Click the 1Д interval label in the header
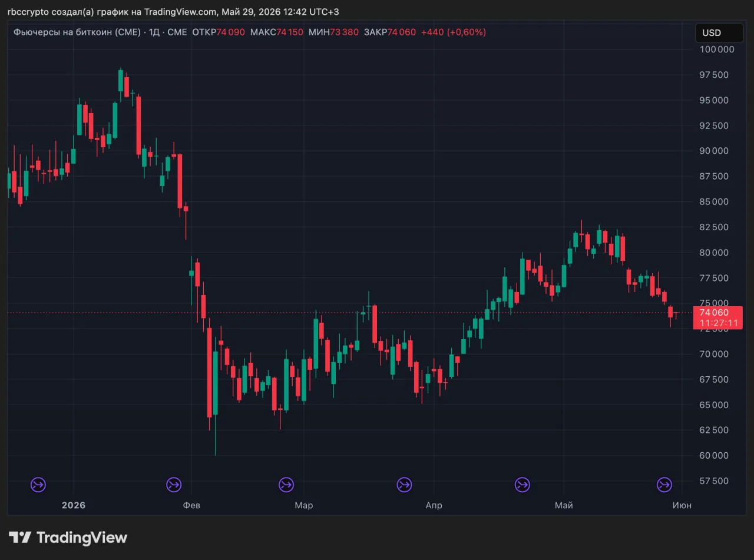 [x=154, y=32]
